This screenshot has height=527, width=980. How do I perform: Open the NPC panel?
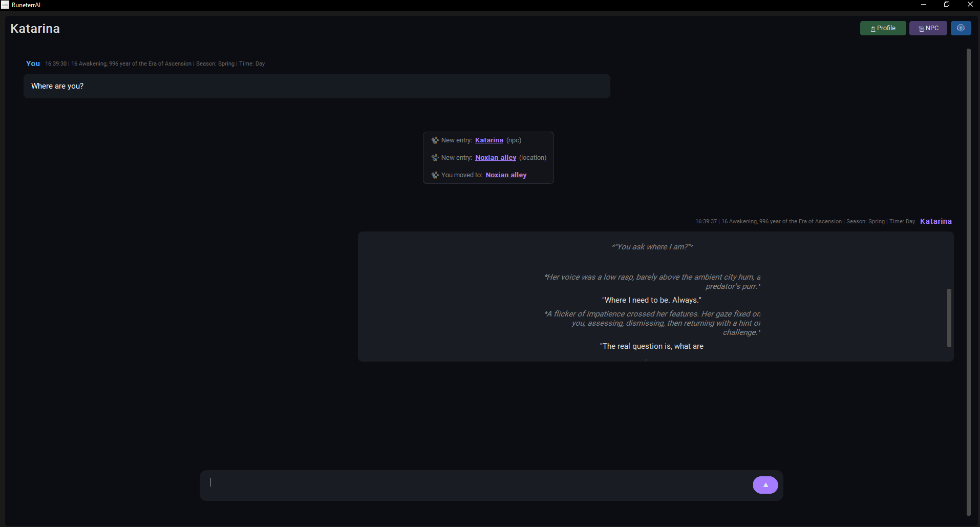click(x=928, y=28)
